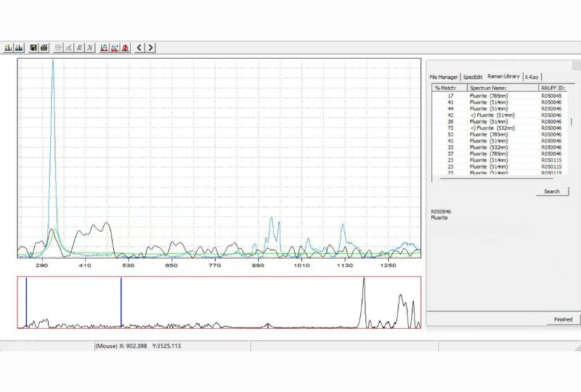Go to previous spectrum with left arrow
Screen dimensions: 581x392
click(139, 48)
